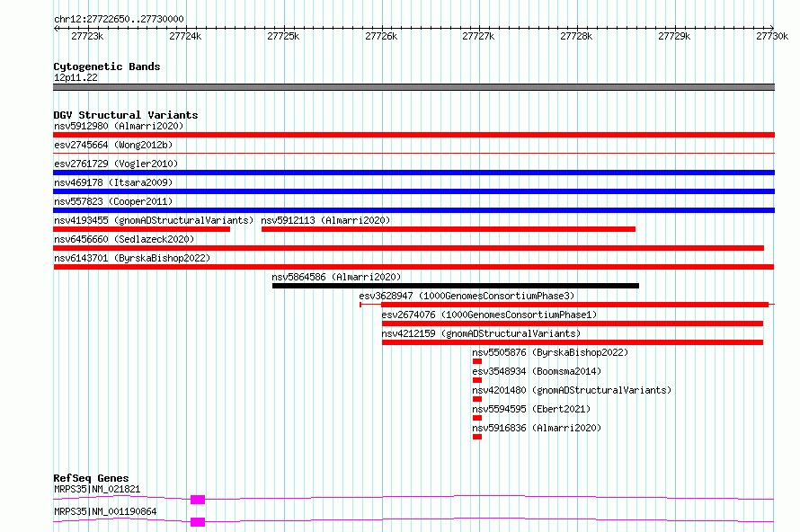
Task: Click the 12p11.22 cytogenetic band bar
Action: click(413, 87)
